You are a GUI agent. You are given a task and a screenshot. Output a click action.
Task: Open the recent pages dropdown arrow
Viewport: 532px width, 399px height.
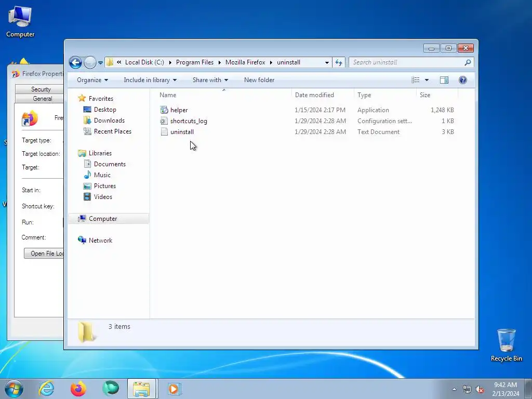[x=100, y=63]
